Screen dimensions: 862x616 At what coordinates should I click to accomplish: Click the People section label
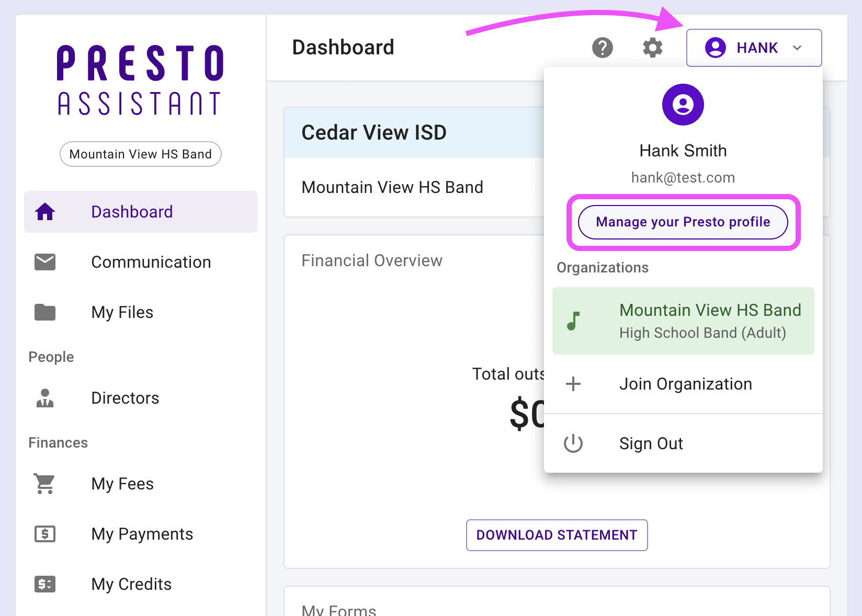pos(51,357)
